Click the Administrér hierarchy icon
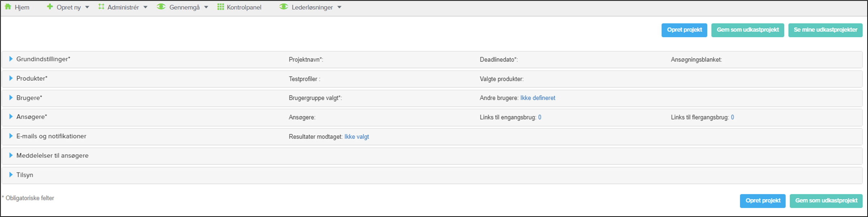Viewport: 868px width, 217px height. (101, 7)
